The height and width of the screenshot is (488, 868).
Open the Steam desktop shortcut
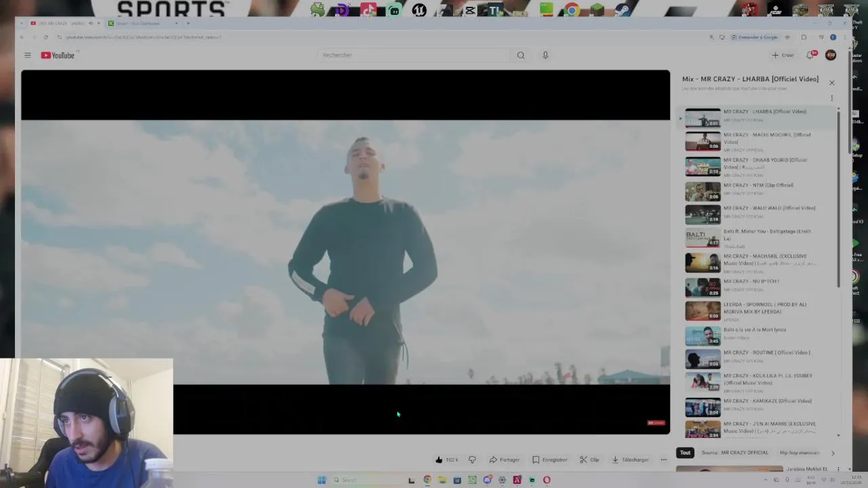click(x=623, y=9)
